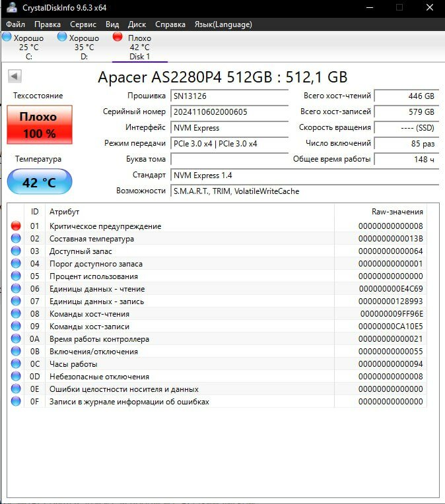445x504 pixels.
Task: Click the red Плохо 100 % health button
Action: click(40, 125)
